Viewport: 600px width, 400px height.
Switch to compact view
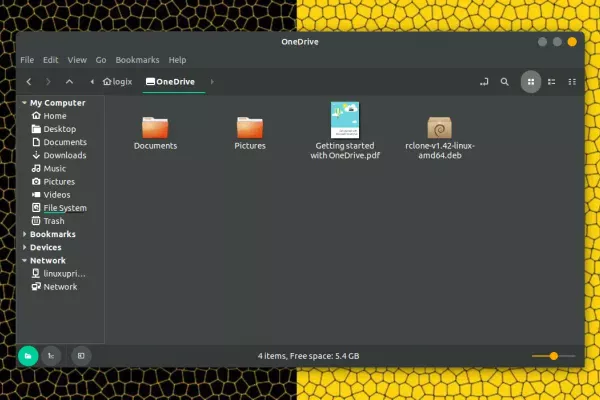572,82
